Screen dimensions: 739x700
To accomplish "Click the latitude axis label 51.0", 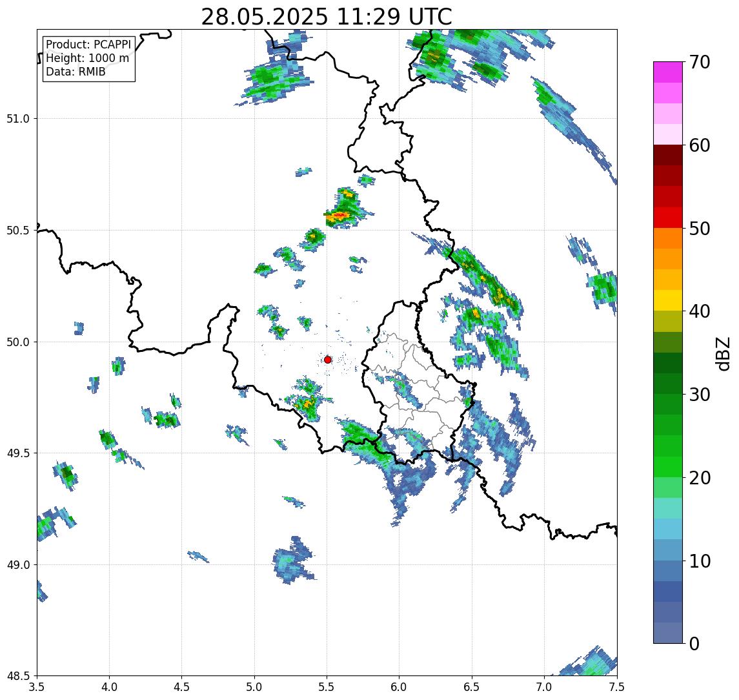I will click(x=18, y=119).
